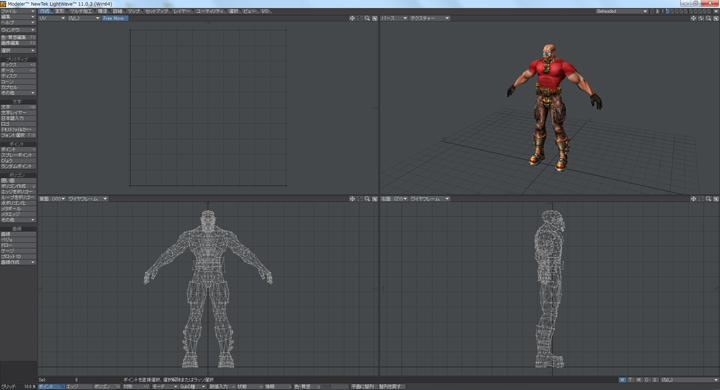This screenshot has height=390, width=720.
Task: Maximize the perspective textured viewport
Action: tap(716, 18)
